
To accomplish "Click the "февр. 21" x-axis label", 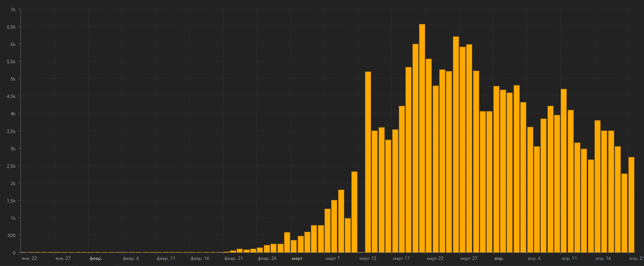I will point(234,259).
